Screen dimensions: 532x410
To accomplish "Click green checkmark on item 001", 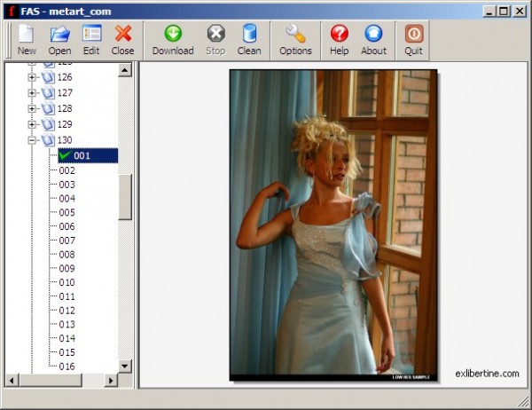I will pyautogui.click(x=65, y=155).
